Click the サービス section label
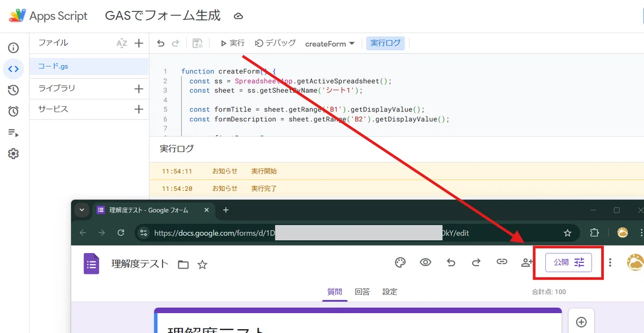644x333 pixels. [x=53, y=109]
